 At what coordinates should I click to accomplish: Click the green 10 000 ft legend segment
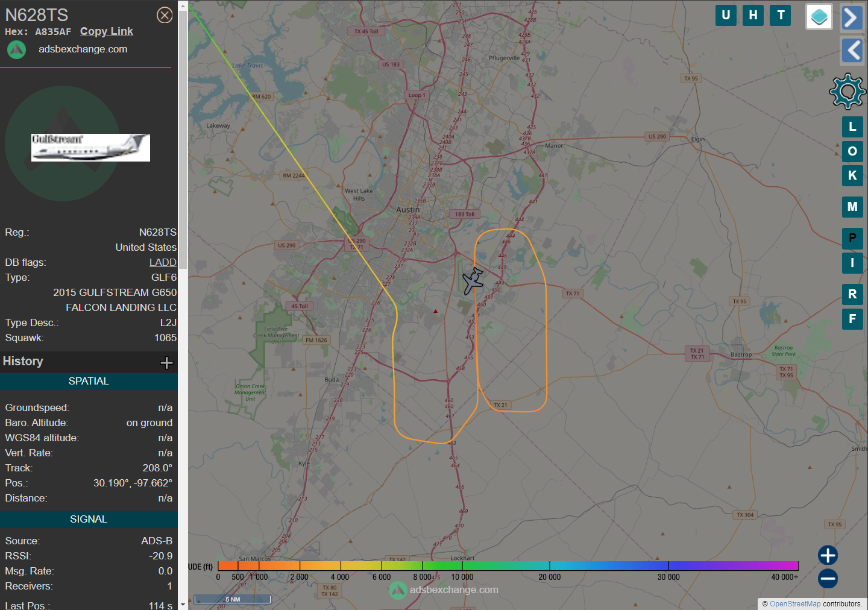click(463, 565)
